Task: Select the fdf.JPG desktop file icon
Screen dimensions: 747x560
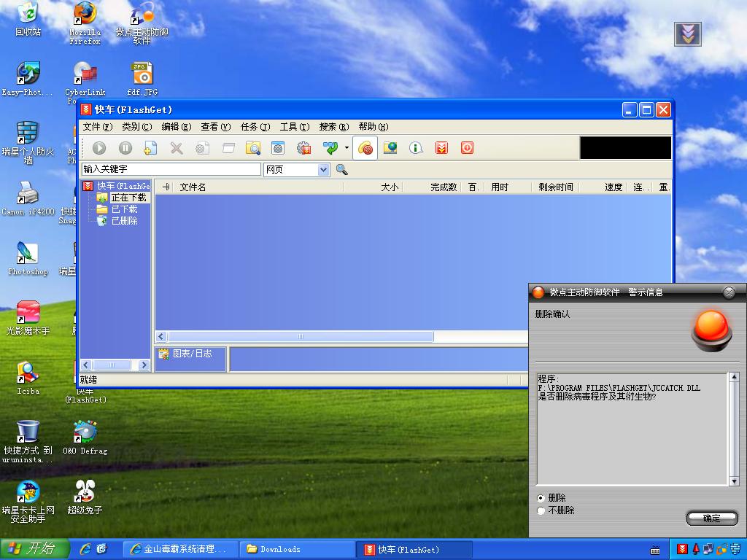Action: pyautogui.click(x=142, y=79)
